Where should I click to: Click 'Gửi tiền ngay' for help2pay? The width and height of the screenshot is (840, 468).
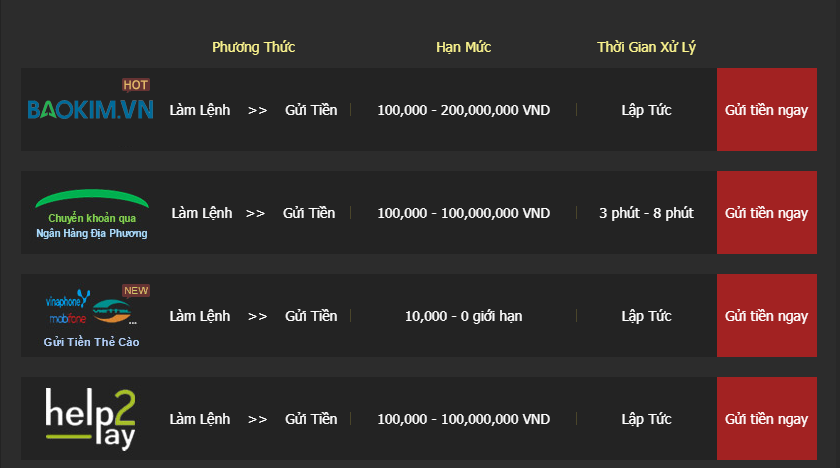(x=767, y=418)
